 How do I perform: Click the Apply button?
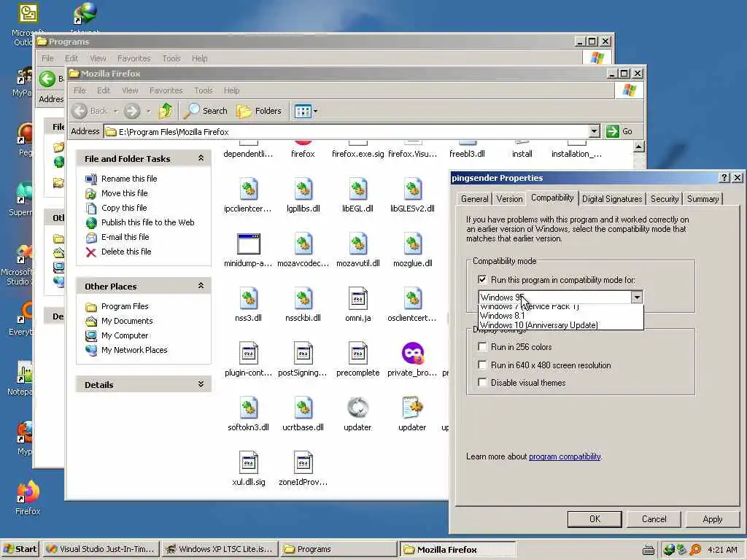[712, 519]
